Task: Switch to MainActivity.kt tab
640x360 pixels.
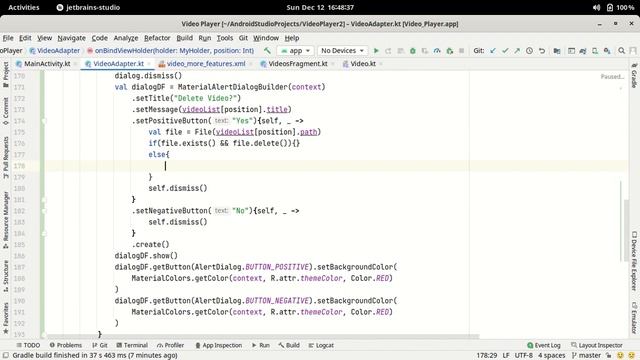Action: (x=47, y=64)
